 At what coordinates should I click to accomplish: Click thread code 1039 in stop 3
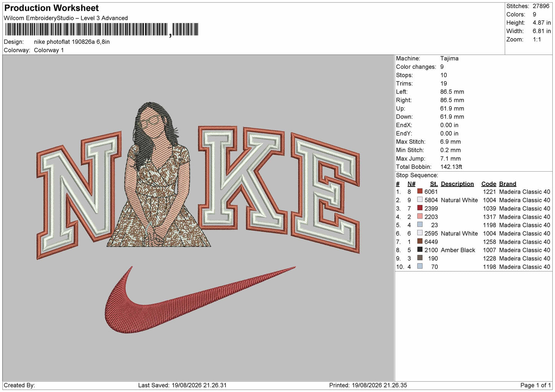(489, 208)
